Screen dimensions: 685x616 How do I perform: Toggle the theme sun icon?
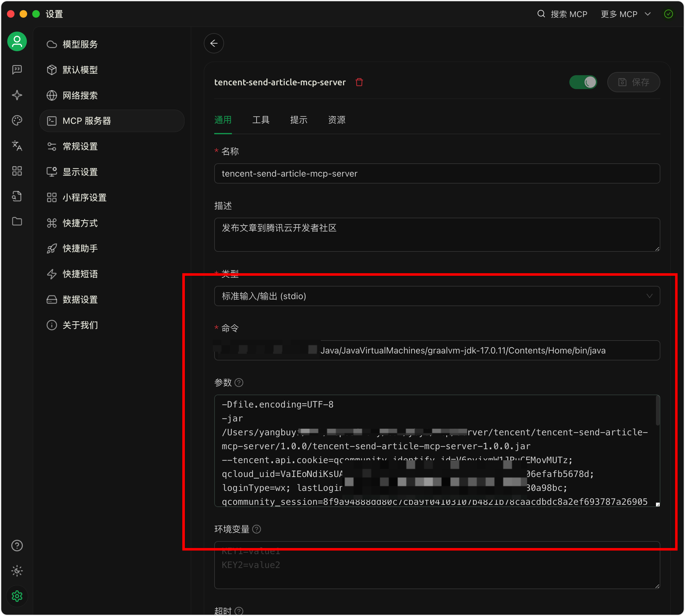tap(17, 571)
